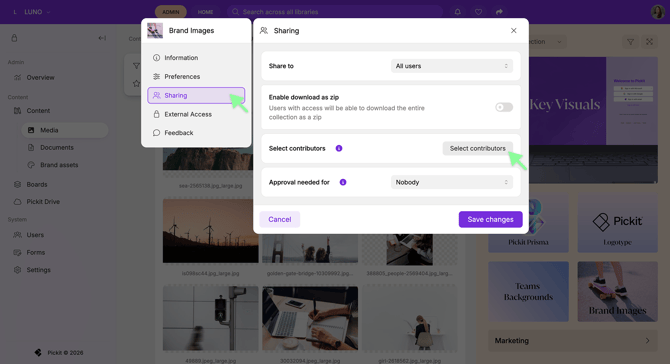Open Boards in sidebar
The height and width of the screenshot is (364, 670).
tap(37, 185)
